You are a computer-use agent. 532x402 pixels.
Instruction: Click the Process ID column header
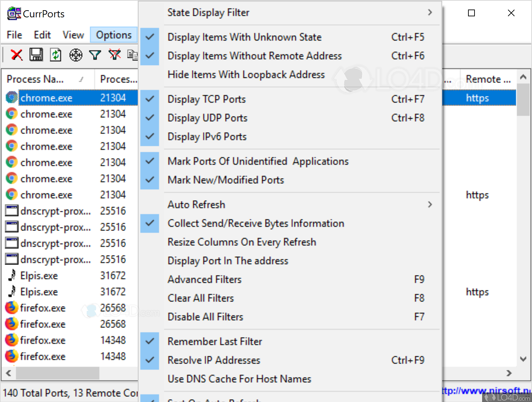tap(116, 79)
